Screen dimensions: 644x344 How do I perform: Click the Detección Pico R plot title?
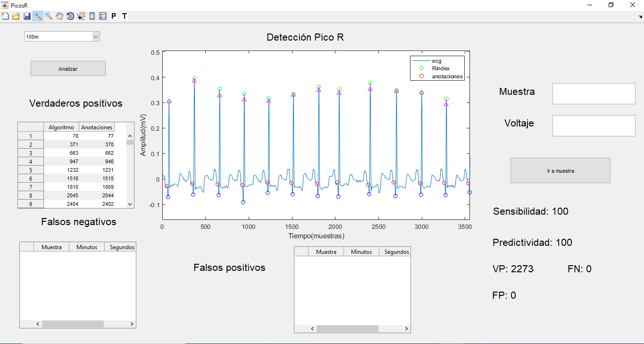[x=305, y=37]
